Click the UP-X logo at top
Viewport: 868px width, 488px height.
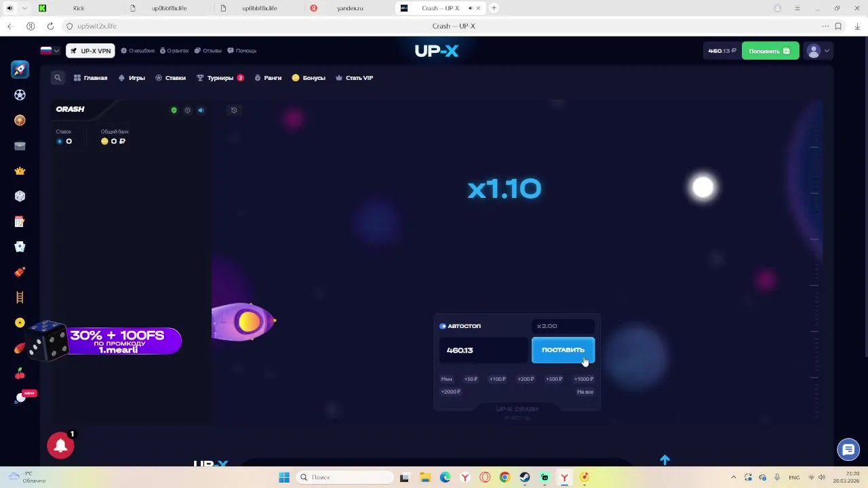(437, 51)
